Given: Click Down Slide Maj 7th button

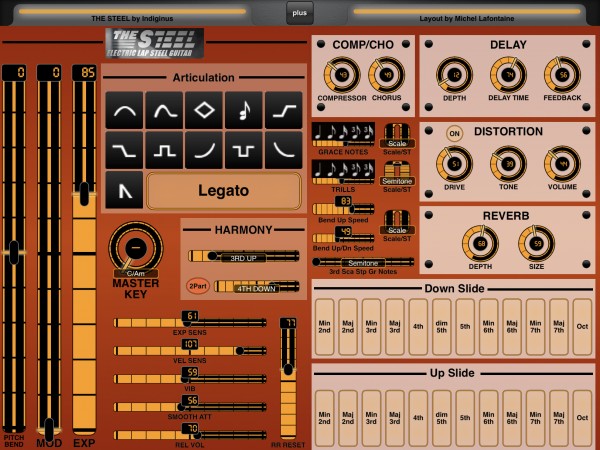Looking at the screenshot, I should coord(559,327).
